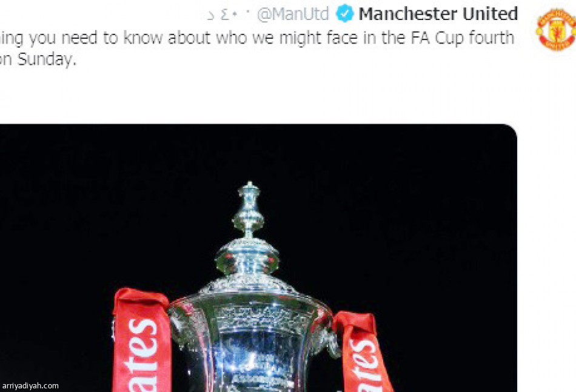Click the arriyadiyah.com watermark
The image size is (576, 392).
[x=30, y=386]
